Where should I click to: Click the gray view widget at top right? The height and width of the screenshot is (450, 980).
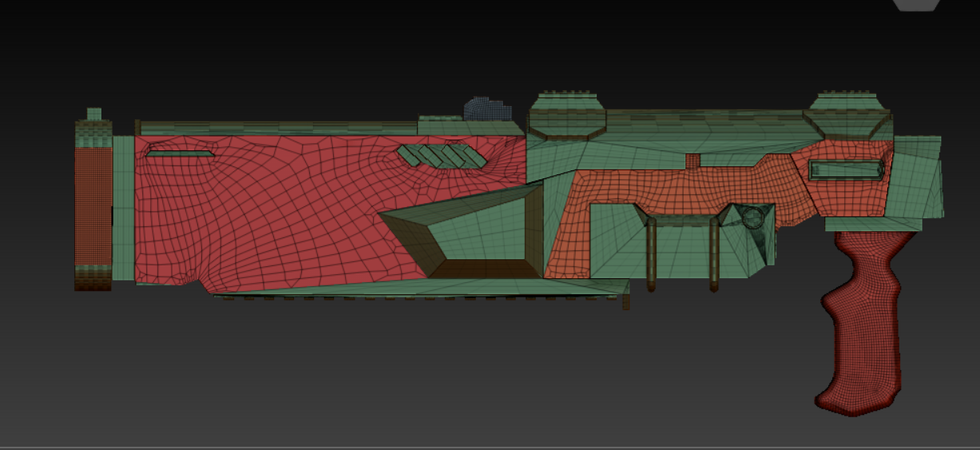(x=917, y=5)
